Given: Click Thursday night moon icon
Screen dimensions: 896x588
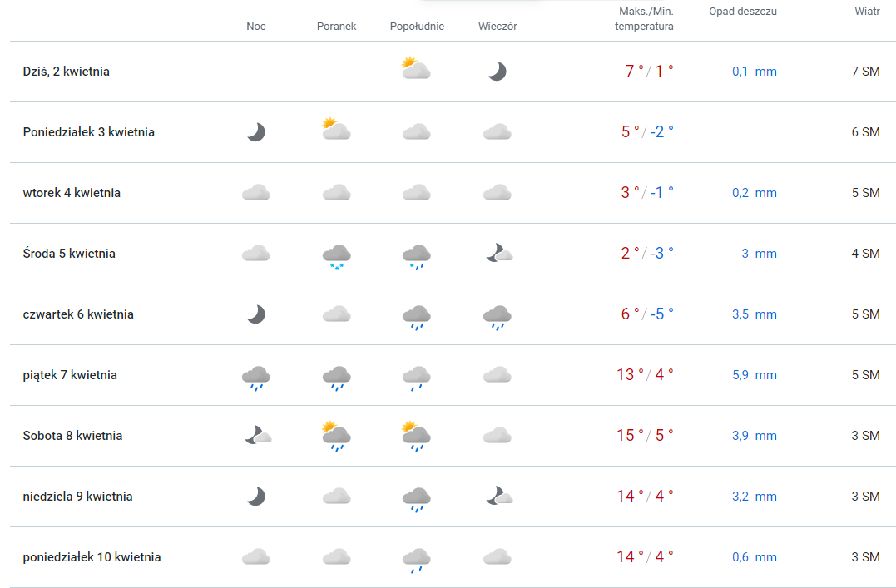Looking at the screenshot, I should (256, 314).
